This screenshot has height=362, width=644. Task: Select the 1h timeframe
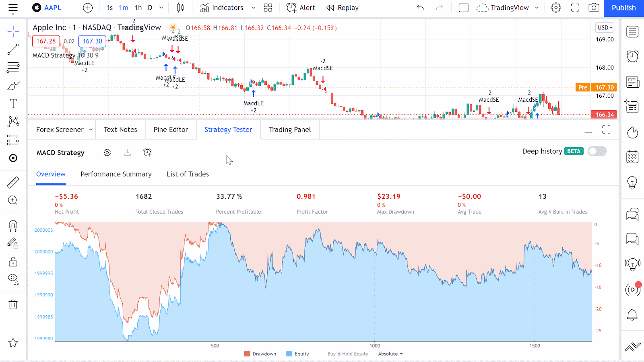click(x=138, y=8)
